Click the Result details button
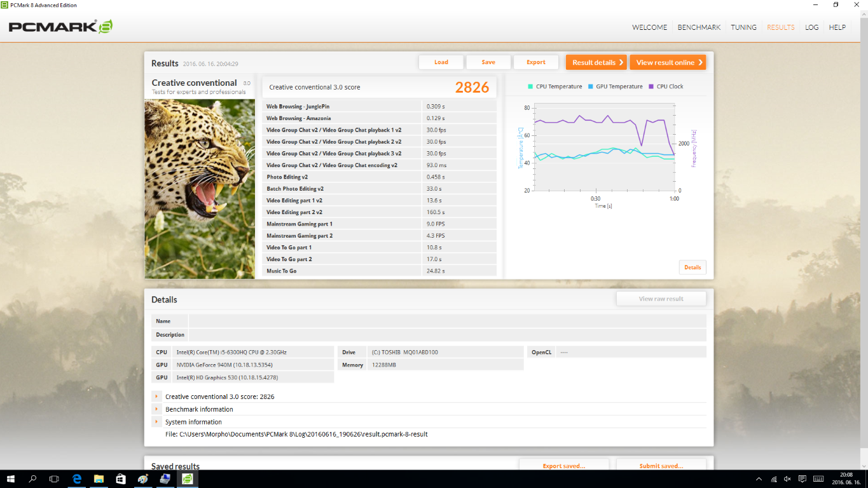Image resolution: width=868 pixels, height=488 pixels. pos(596,62)
